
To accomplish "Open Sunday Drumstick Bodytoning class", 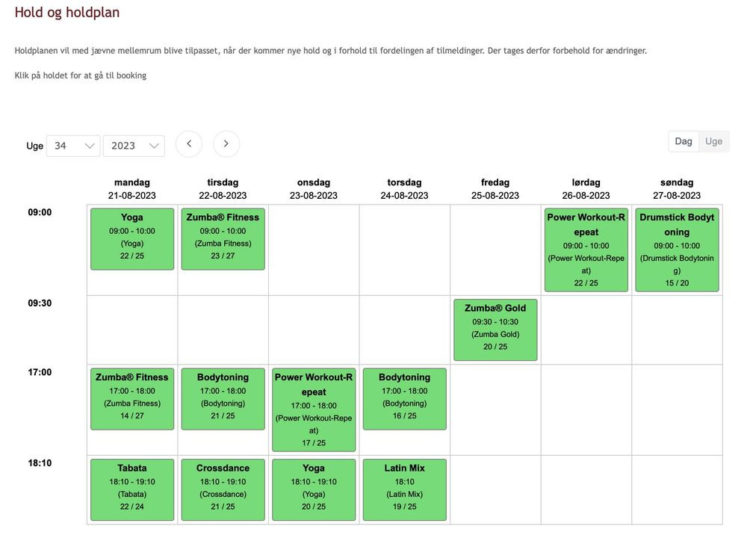I will (x=677, y=250).
